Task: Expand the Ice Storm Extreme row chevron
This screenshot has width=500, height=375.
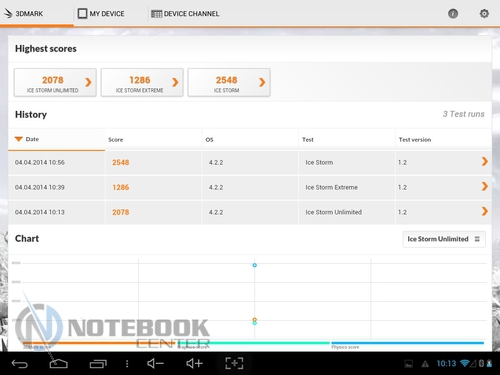Action: click(485, 186)
